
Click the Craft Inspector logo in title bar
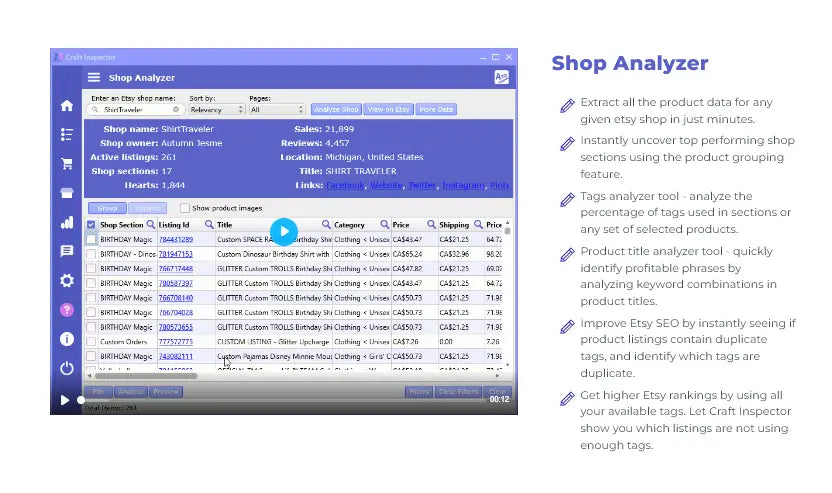(58, 57)
